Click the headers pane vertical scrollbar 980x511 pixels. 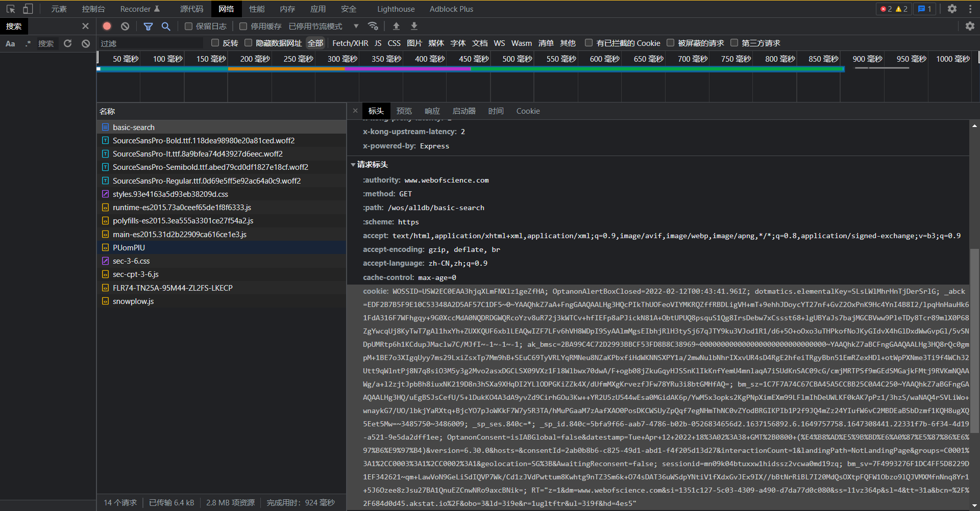point(974,340)
